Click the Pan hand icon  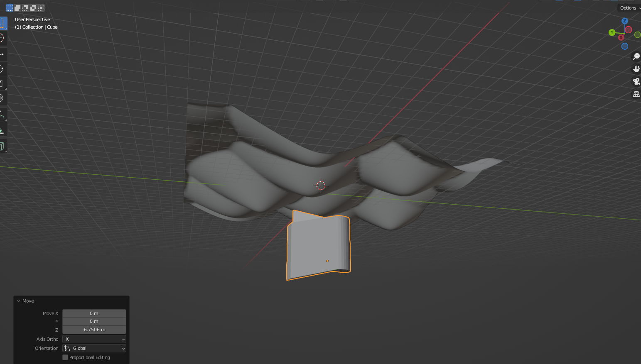636,68
